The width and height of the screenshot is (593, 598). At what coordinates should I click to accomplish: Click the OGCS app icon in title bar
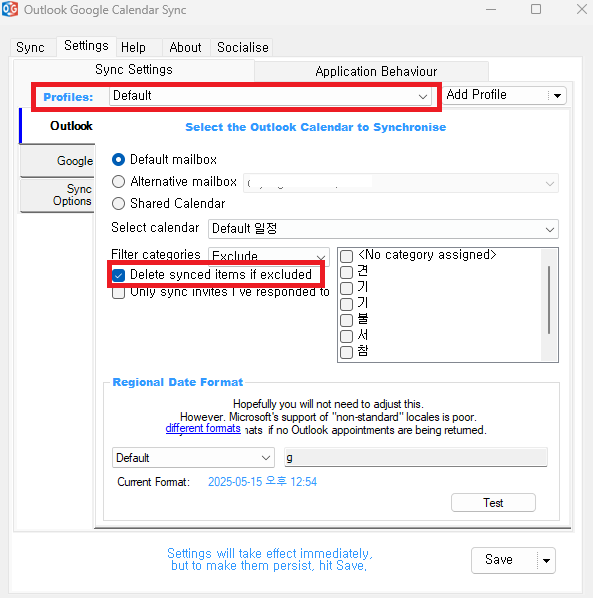pyautogui.click(x=10, y=9)
